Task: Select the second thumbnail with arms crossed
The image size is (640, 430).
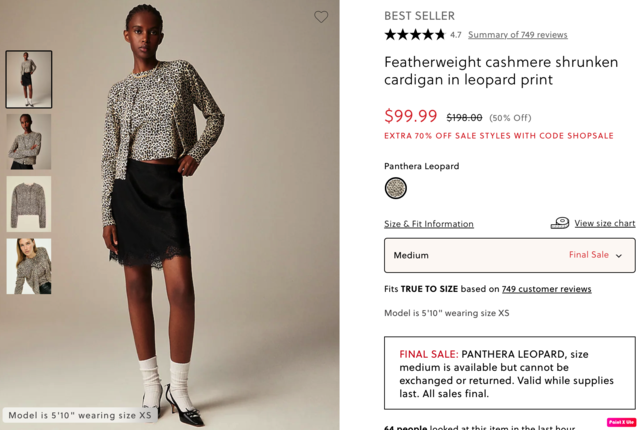Action: tap(29, 142)
